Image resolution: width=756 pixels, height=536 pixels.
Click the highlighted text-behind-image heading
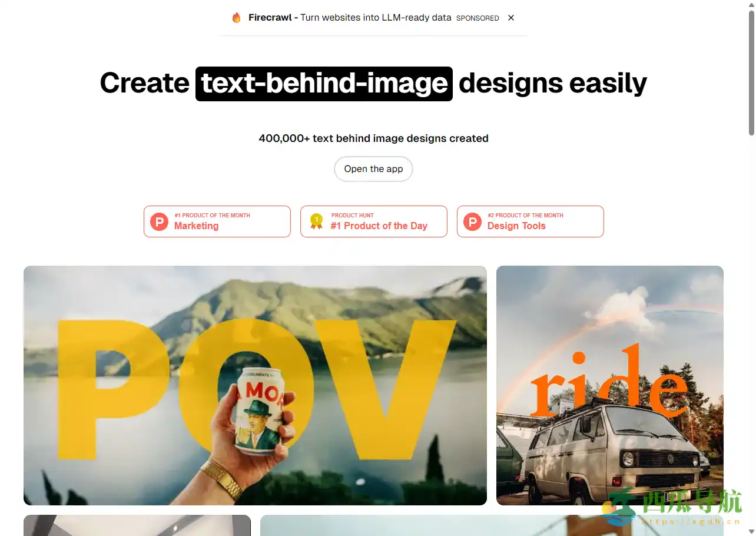(x=324, y=84)
